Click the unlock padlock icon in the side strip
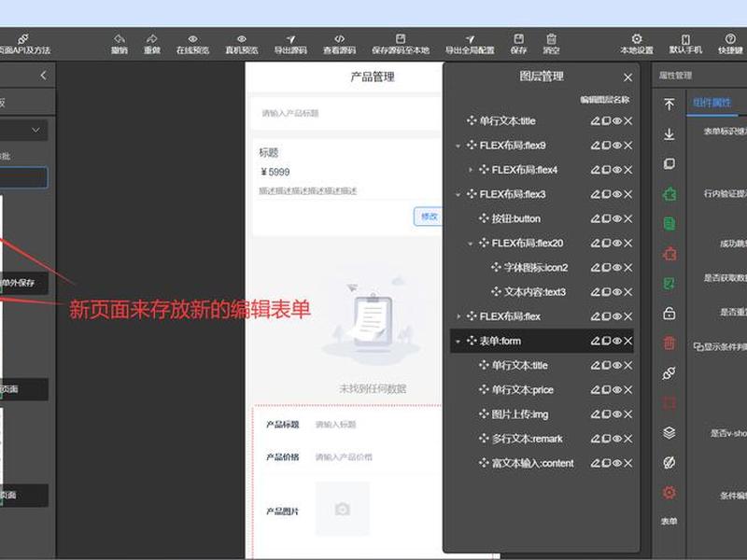Screen dimensions: 747x560 click(669, 314)
